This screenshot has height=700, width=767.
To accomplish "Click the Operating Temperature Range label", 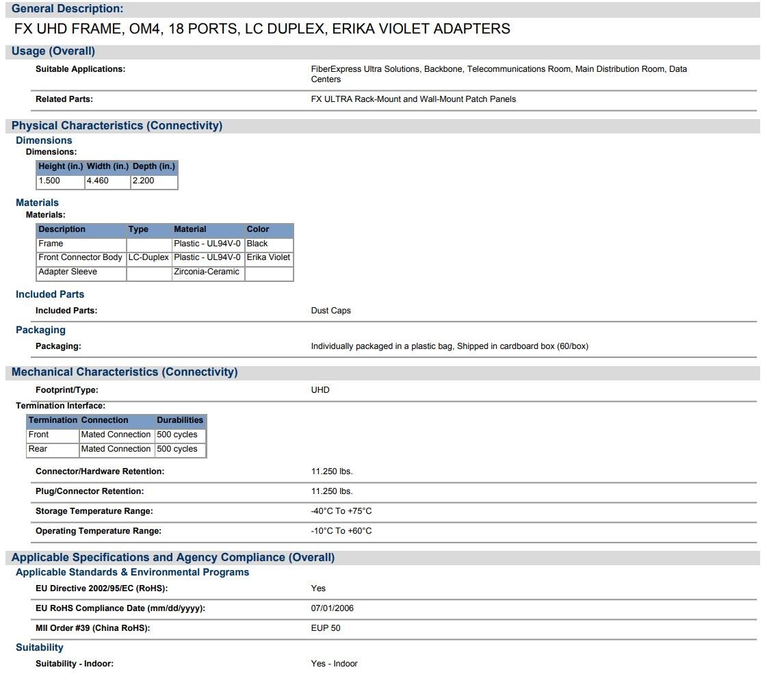I will coord(99,531).
